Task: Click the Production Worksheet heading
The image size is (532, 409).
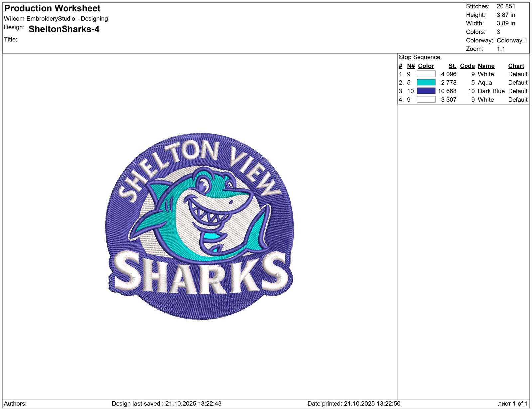Action: (53, 8)
